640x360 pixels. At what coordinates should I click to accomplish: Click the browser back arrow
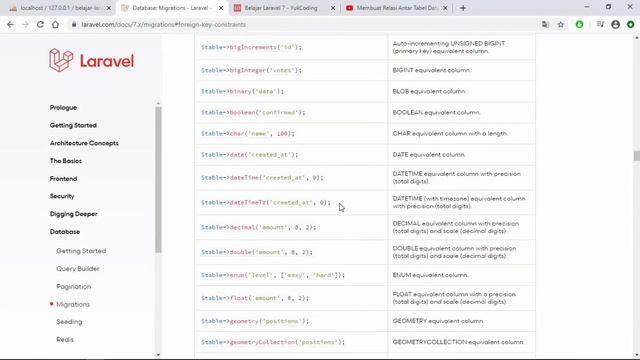10,24
